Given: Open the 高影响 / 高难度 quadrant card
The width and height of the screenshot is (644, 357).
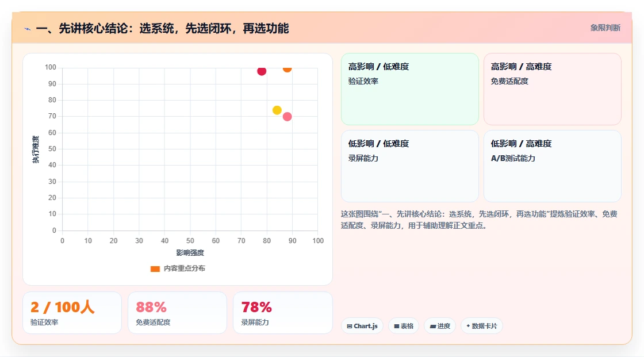Looking at the screenshot, I should 553,89.
